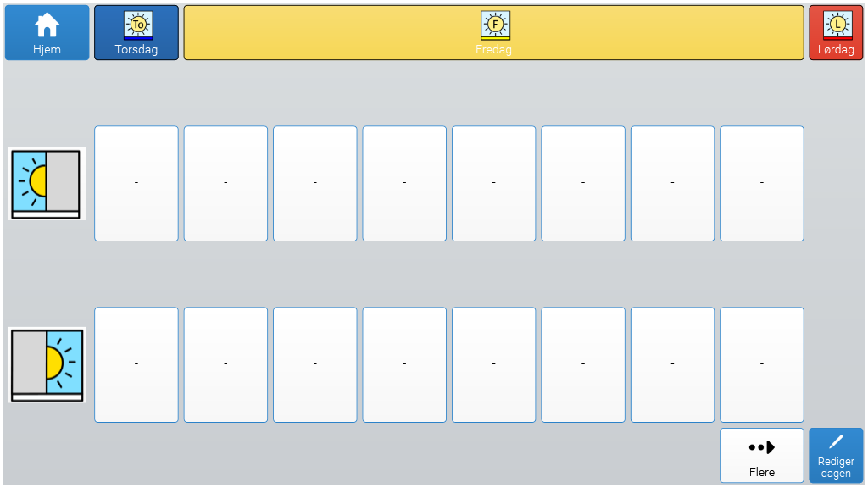Choose the fourth empty morning slot
This screenshot has height=488, width=868.
coord(404,184)
